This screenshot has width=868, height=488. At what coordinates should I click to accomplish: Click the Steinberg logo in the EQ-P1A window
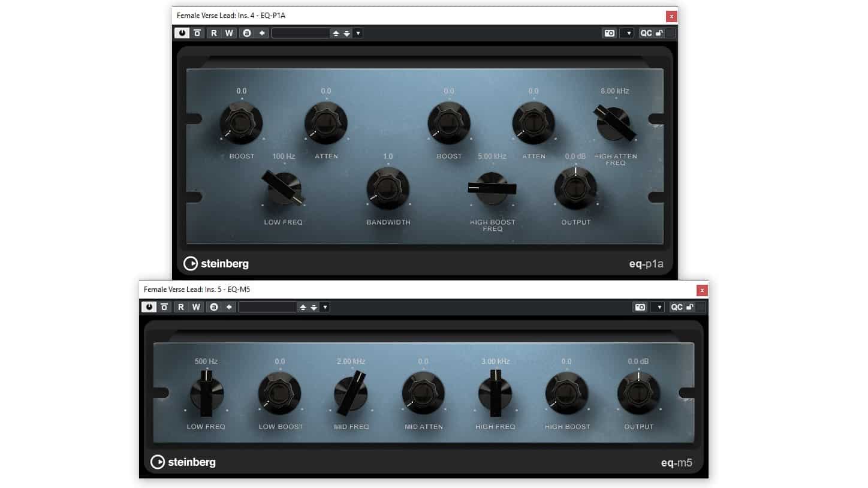point(216,264)
